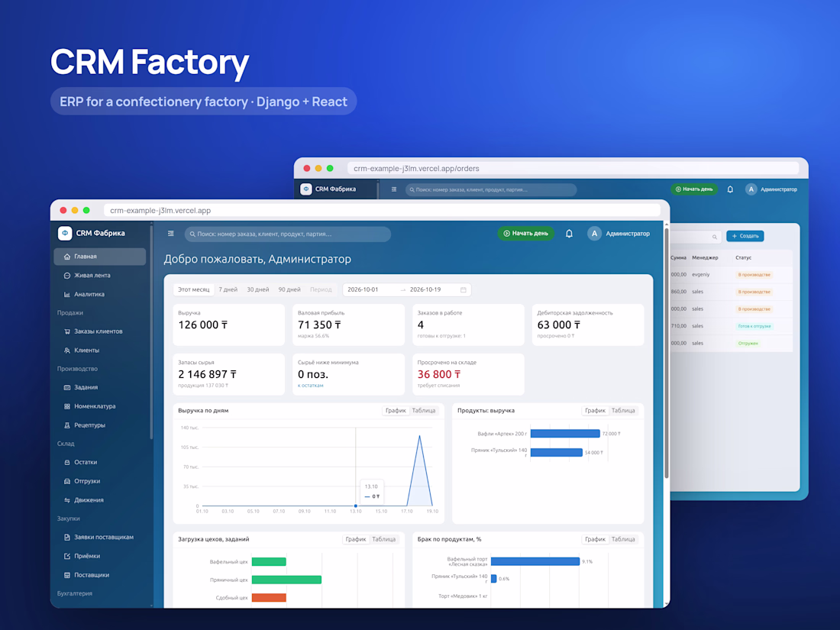
Task: Click the CRM Фабрика logo in front window
Action: click(x=65, y=233)
